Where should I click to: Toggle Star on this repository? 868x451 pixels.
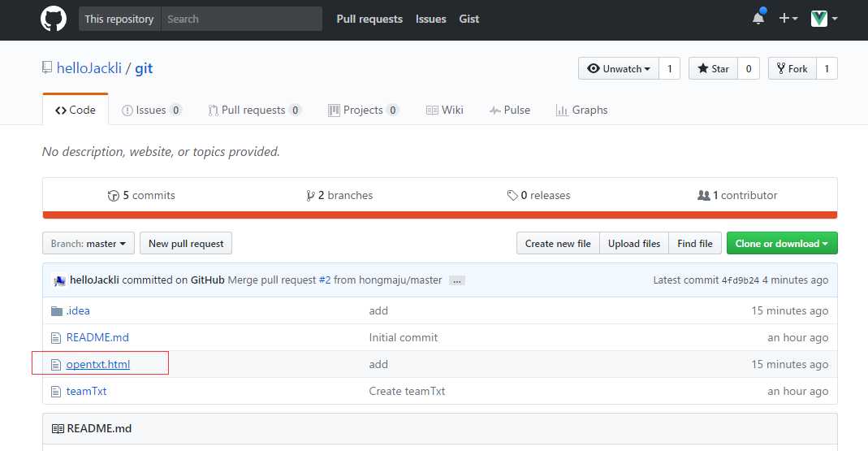pyautogui.click(x=712, y=69)
